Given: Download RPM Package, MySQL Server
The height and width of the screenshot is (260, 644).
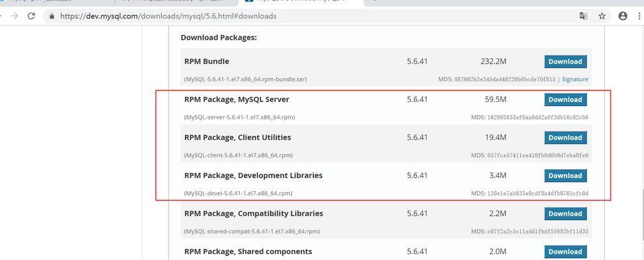Looking at the screenshot, I should pos(565,99).
